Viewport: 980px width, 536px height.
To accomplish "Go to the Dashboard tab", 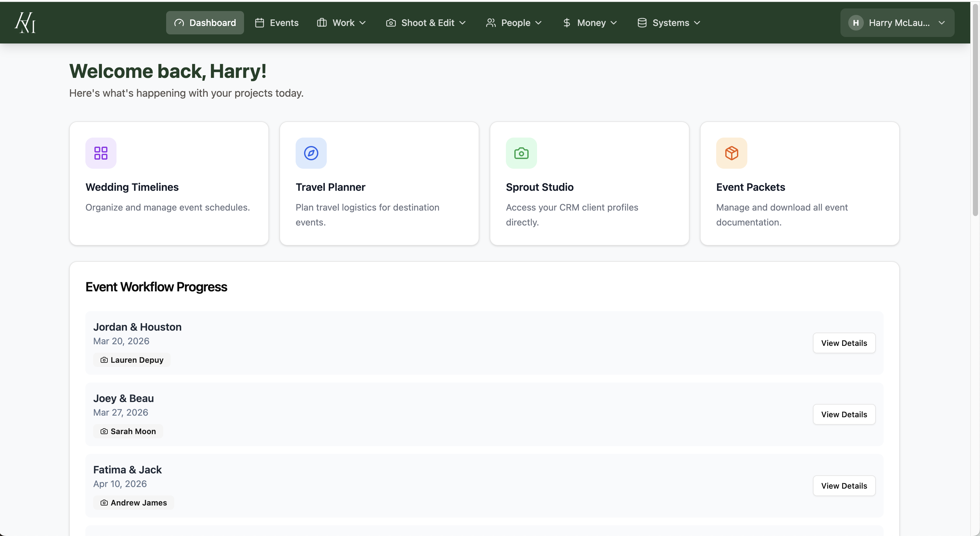I will click(205, 23).
